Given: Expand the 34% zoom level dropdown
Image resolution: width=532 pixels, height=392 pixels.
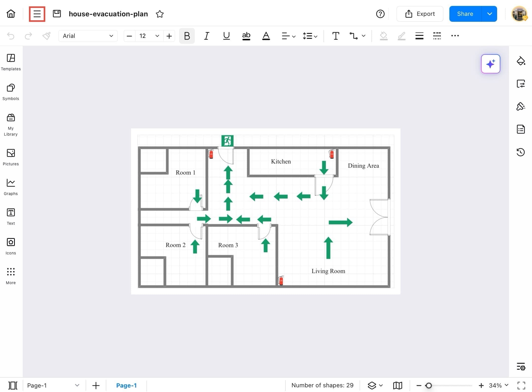Looking at the screenshot, I should (x=506, y=385).
